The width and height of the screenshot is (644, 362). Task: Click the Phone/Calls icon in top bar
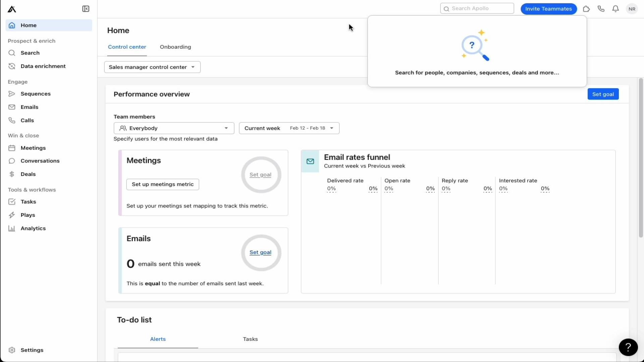point(601,8)
